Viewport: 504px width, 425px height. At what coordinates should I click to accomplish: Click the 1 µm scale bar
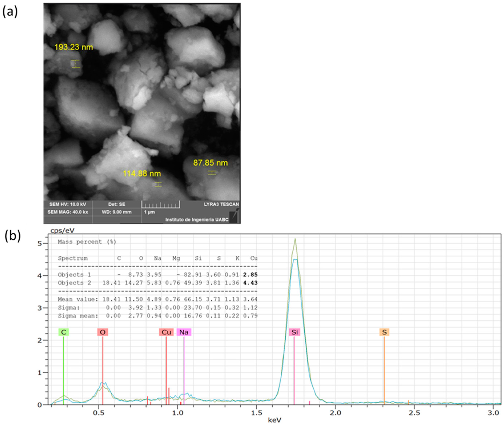point(161,205)
